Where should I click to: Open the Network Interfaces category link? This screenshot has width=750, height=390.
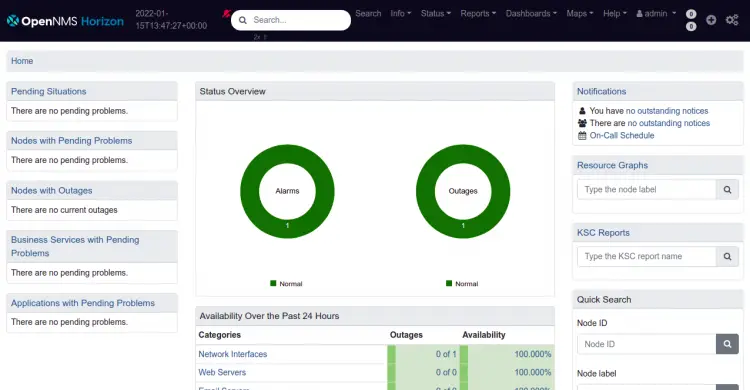233,354
